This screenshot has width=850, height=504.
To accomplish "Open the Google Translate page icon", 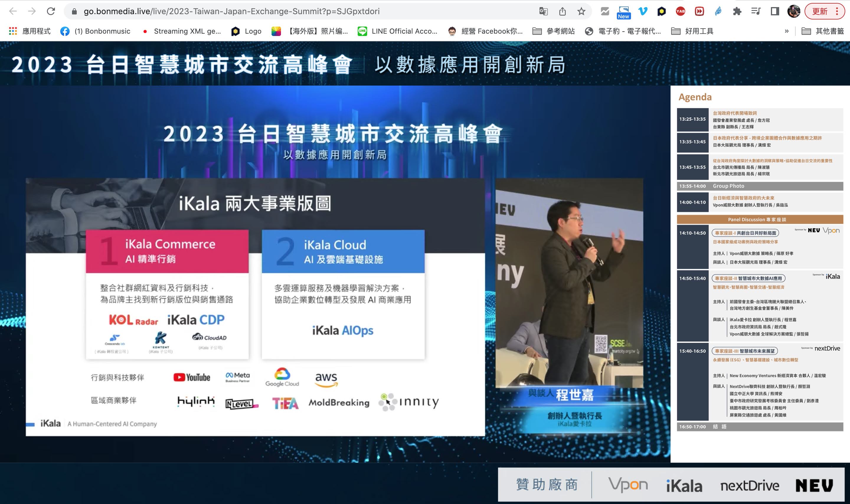I will (x=543, y=12).
